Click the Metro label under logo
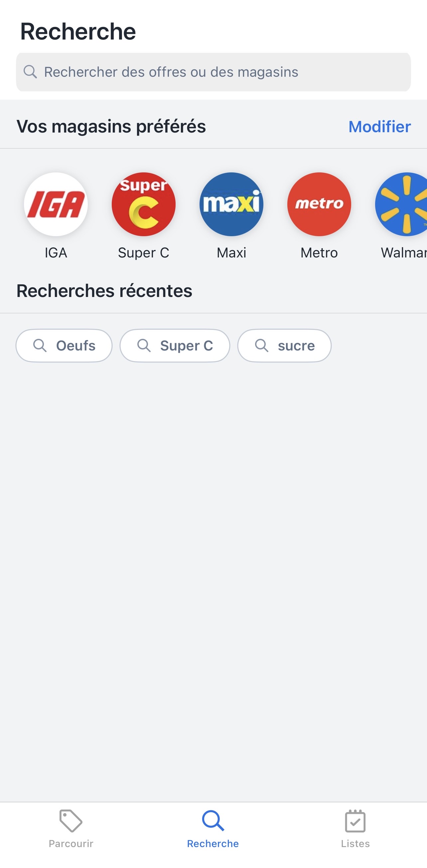Screen dimensions: 427x868 click(x=319, y=253)
